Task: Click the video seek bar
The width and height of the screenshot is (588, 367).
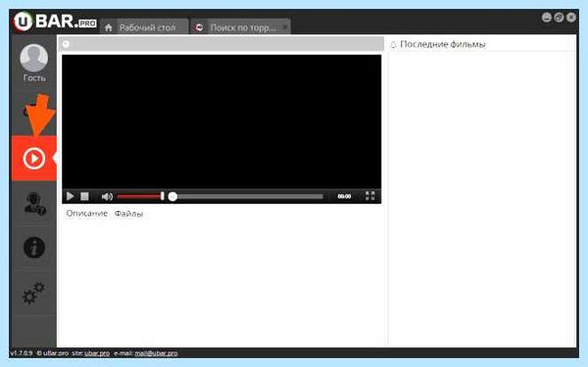Action: 246,196
